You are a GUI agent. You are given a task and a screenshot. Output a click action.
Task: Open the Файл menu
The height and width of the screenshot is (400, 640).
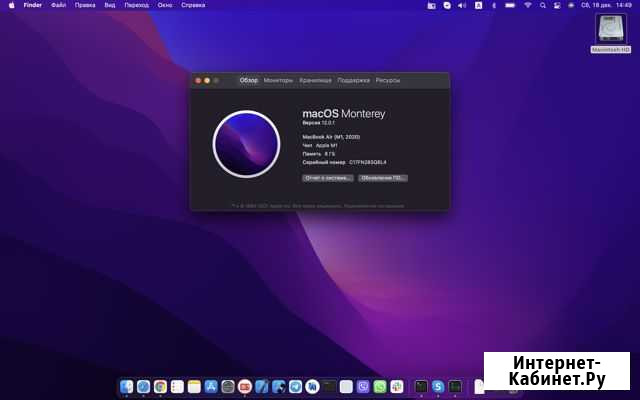[x=58, y=5]
